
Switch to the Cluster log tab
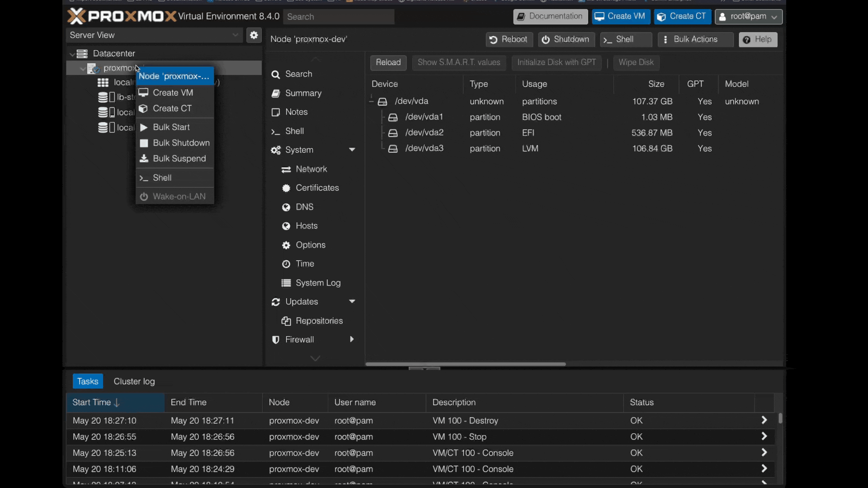coord(134,382)
